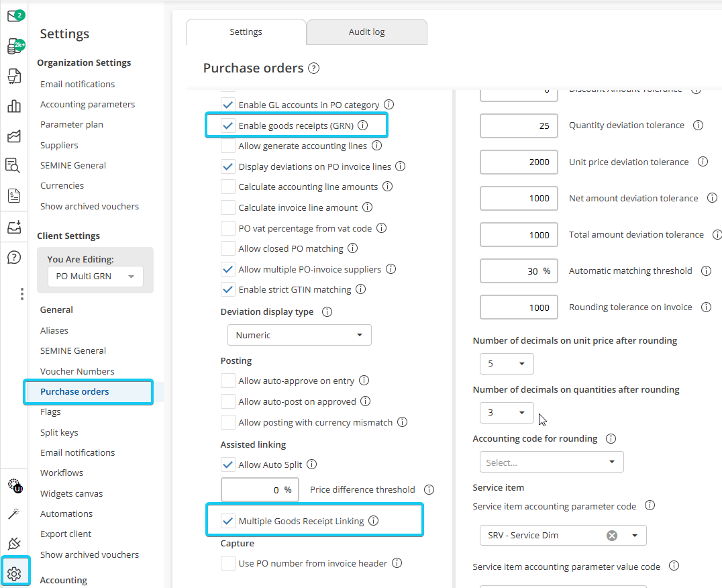Viewport: 722px width, 588px height.
Task: Open the settings gear icon
Action: (x=14, y=574)
